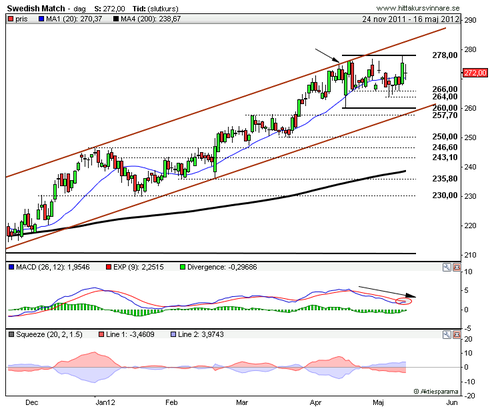Image resolution: width=490 pixels, height=411 pixels.
Task: Click the Maj month axis label
Action: pos(378,403)
